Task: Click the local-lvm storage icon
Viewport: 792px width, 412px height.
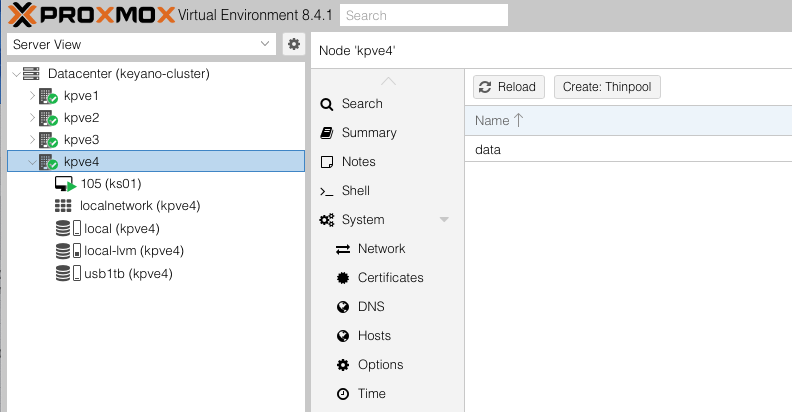Action: click(68, 250)
